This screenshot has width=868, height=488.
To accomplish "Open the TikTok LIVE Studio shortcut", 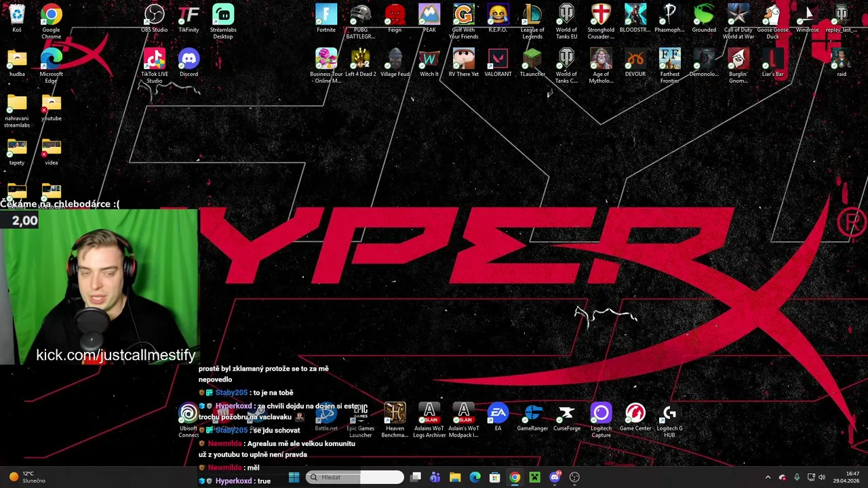I will pos(155,66).
